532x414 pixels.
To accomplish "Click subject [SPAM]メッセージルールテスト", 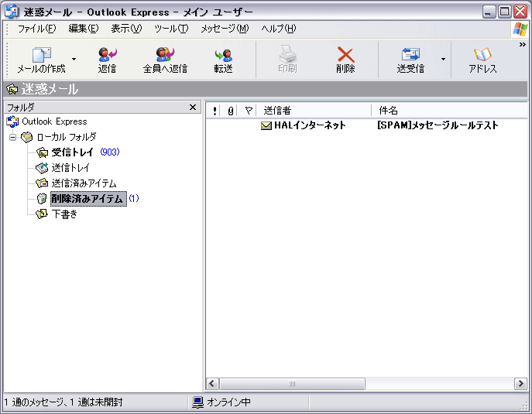I will tap(438, 125).
